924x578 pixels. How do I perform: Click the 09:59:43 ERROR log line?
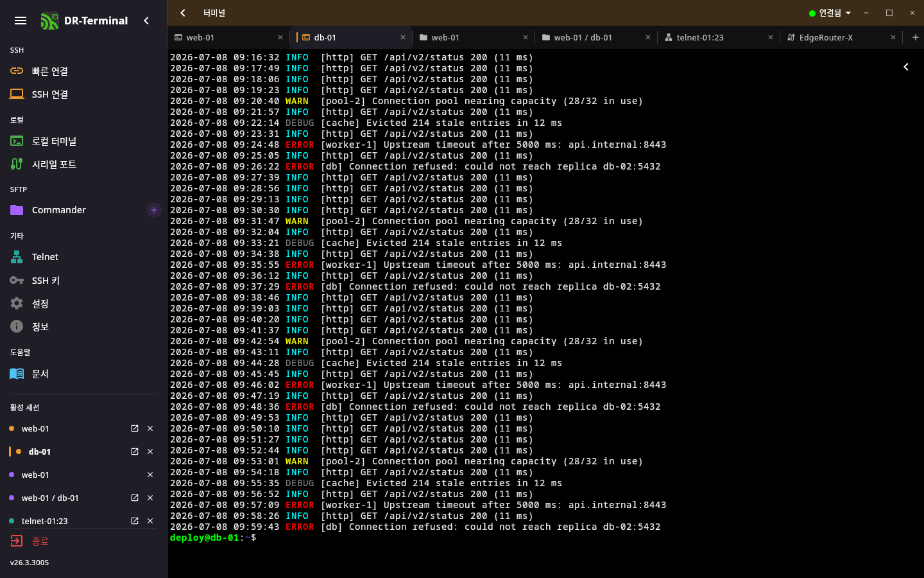(x=415, y=527)
